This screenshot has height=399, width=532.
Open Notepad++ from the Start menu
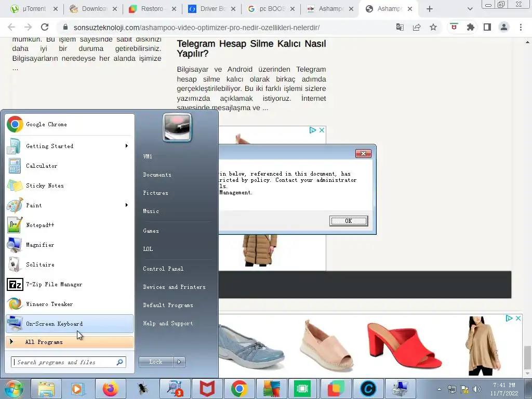70,225
